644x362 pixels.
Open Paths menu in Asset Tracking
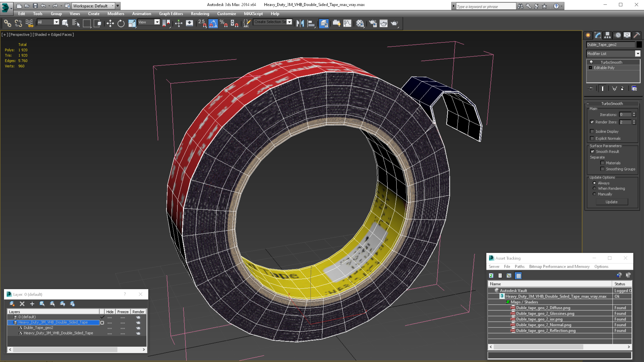519,267
